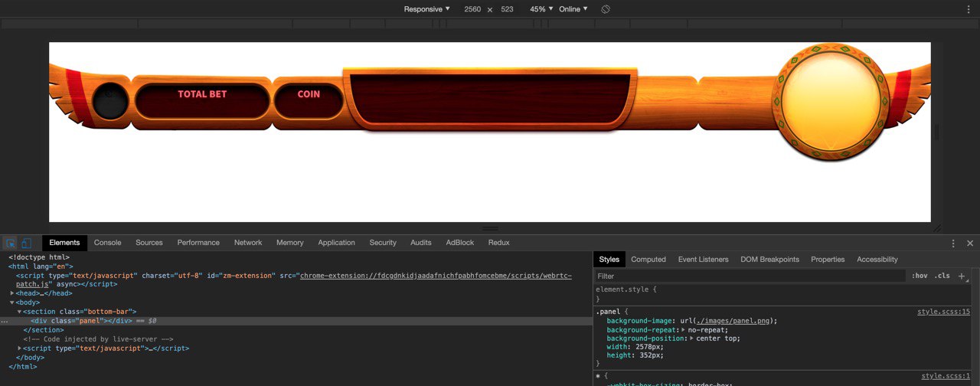The height and width of the screenshot is (386, 980).
Task: Click the dark red center display panel
Action: 490,100
